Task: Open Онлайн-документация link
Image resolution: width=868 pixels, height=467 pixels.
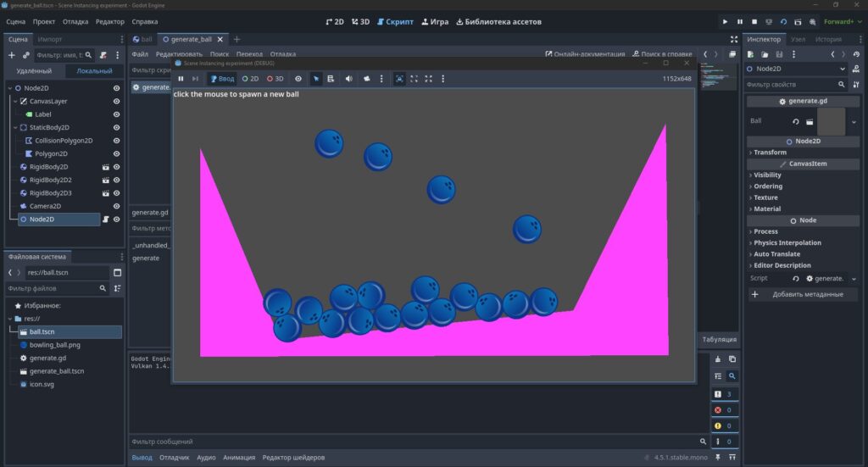Action: pyautogui.click(x=585, y=54)
